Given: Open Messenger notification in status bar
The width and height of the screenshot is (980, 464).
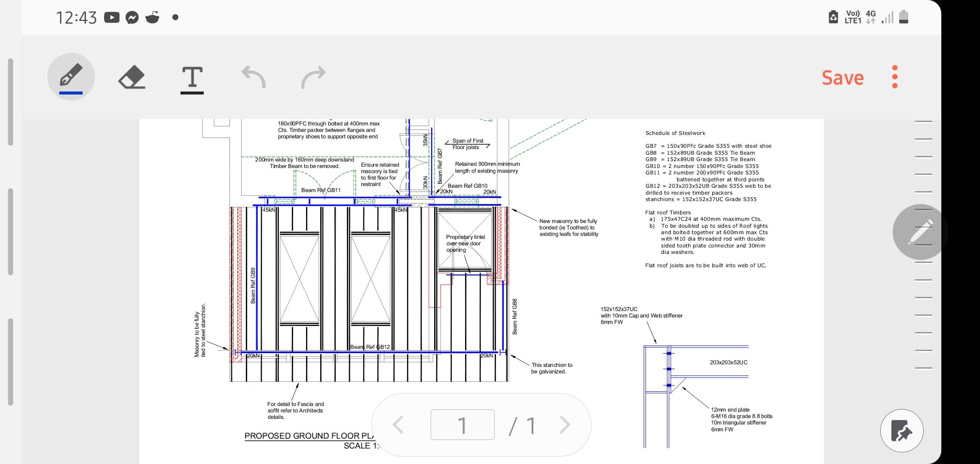Looking at the screenshot, I should [x=132, y=18].
